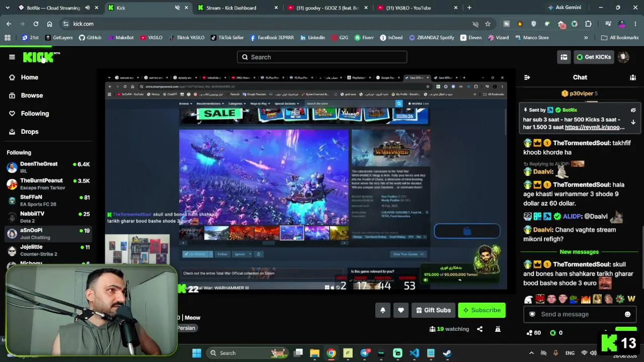Unmute the Kick tab audio
644x362 pixels.
coord(177,8)
